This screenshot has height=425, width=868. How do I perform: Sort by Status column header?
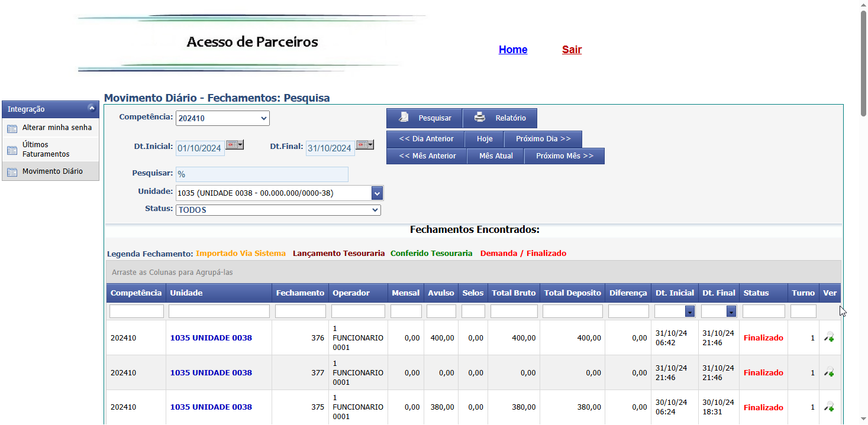click(763, 293)
